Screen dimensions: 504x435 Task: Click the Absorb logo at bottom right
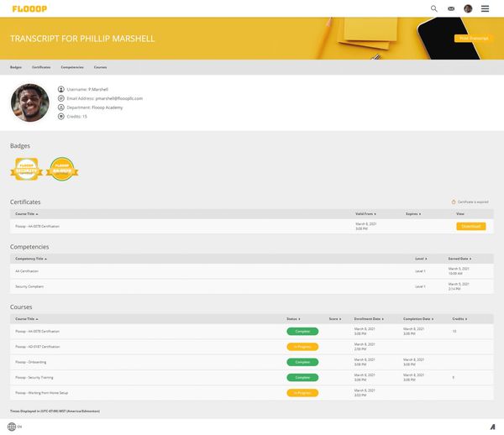[492, 427]
